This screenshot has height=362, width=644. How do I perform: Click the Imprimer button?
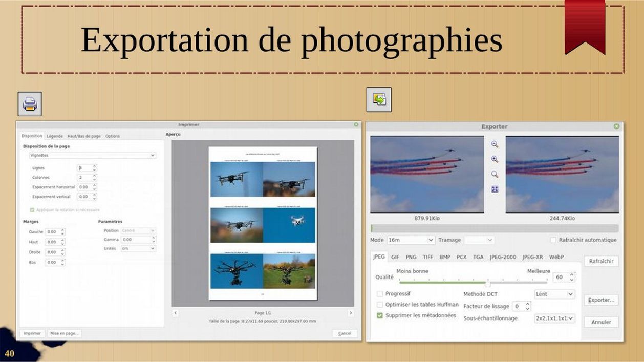(x=32, y=333)
